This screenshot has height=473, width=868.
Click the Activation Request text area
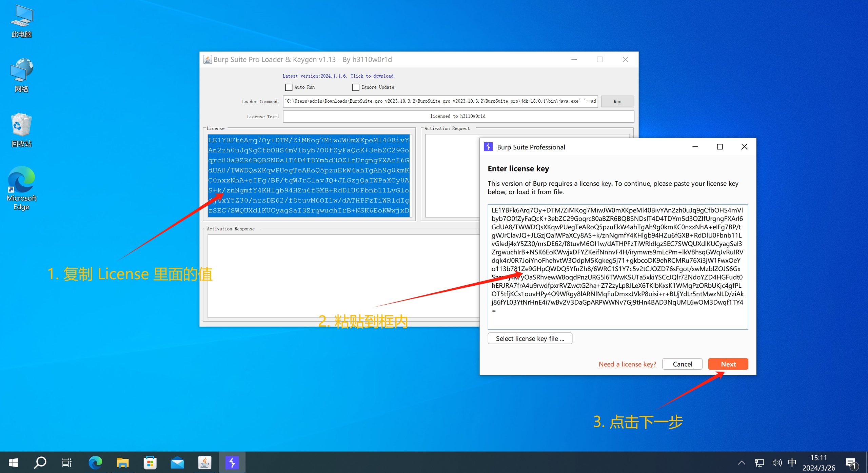point(452,175)
